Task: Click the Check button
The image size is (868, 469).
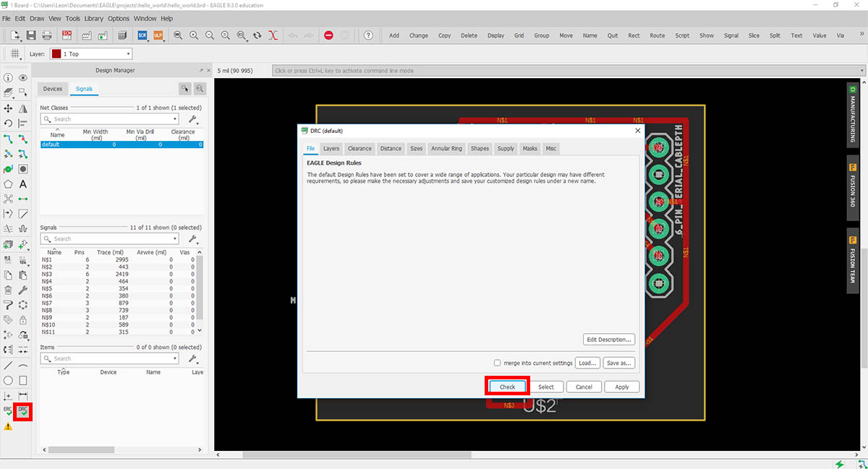Action: click(x=508, y=387)
